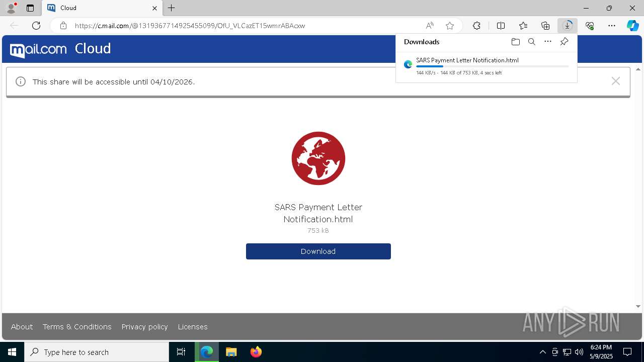Click page scrollbar down arrow
The image size is (644, 362).
638,306
